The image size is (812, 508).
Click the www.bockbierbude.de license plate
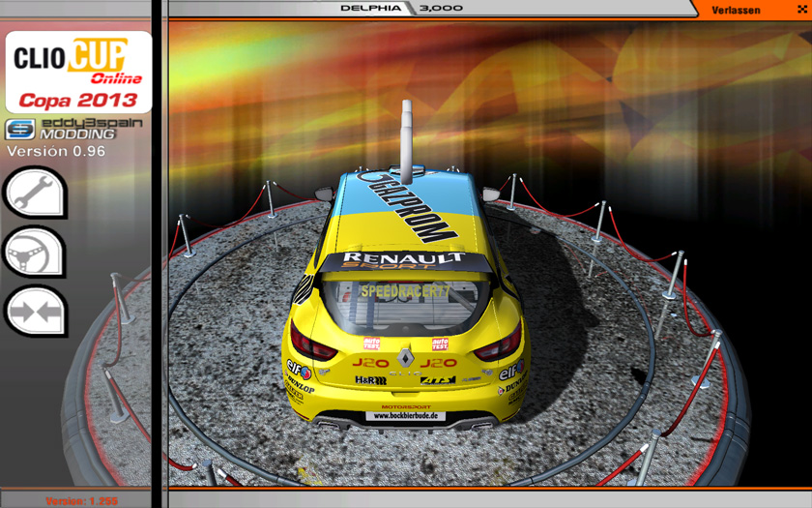(405, 415)
